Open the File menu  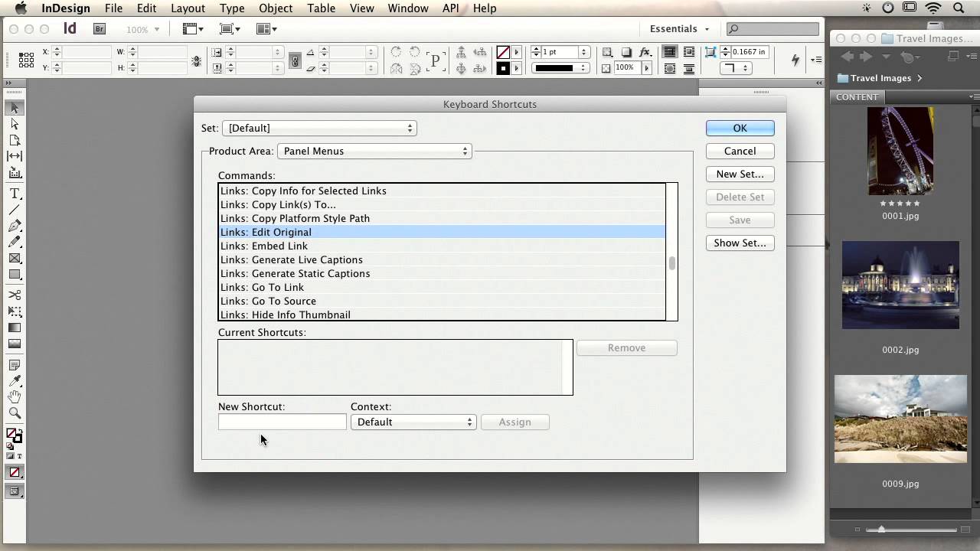click(x=113, y=8)
